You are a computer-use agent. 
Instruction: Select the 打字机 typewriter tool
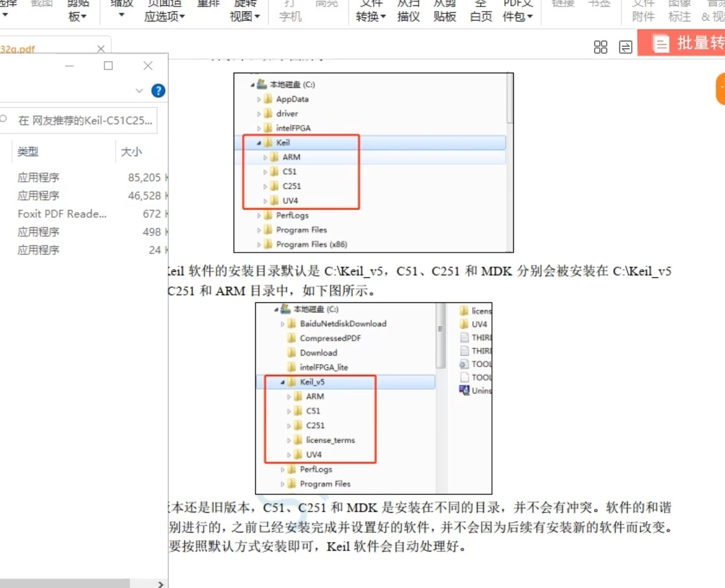click(290, 11)
